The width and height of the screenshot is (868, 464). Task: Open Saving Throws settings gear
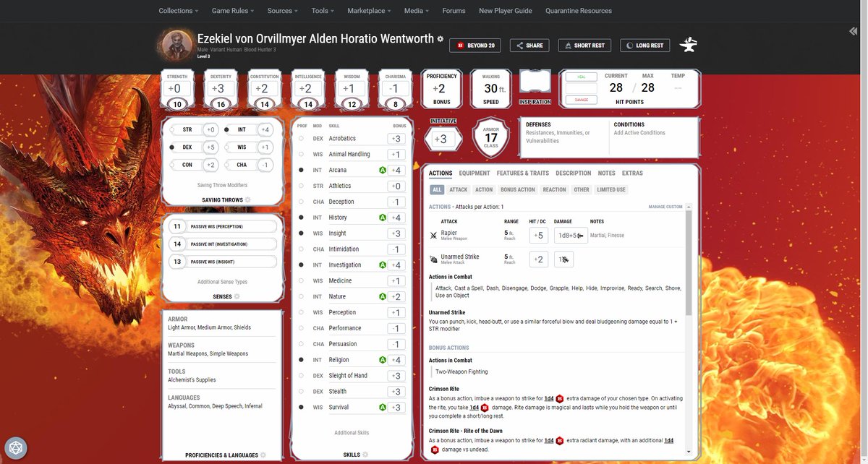tap(248, 199)
